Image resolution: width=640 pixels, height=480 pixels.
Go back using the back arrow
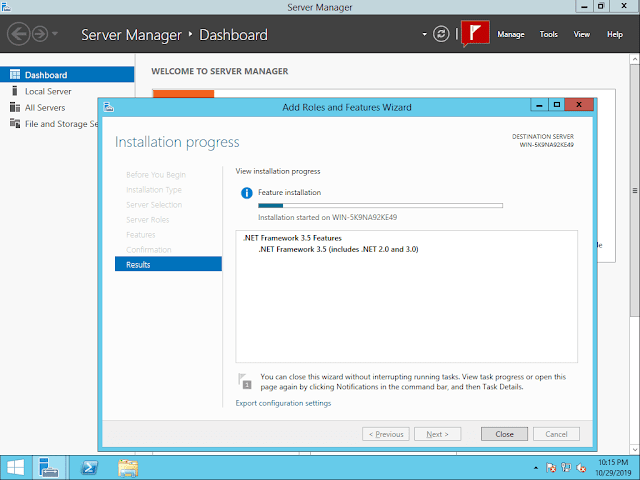(18, 34)
